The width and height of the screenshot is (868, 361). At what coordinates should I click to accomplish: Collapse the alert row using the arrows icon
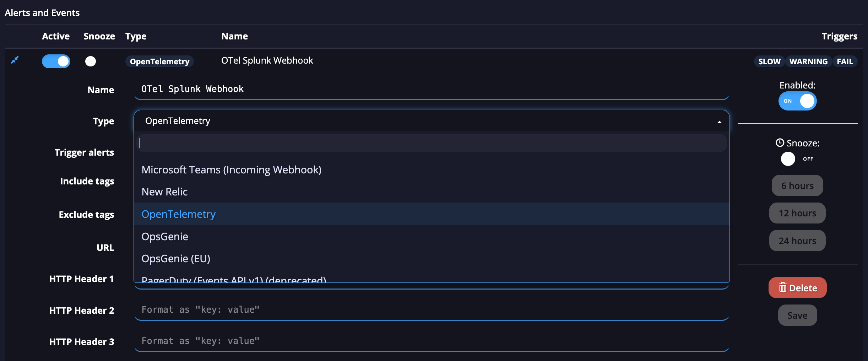[x=15, y=60]
